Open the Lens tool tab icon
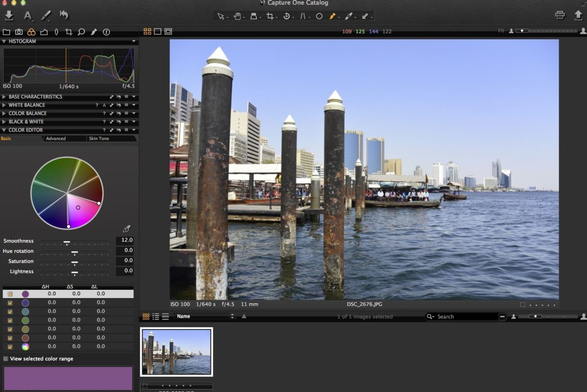 56,32
